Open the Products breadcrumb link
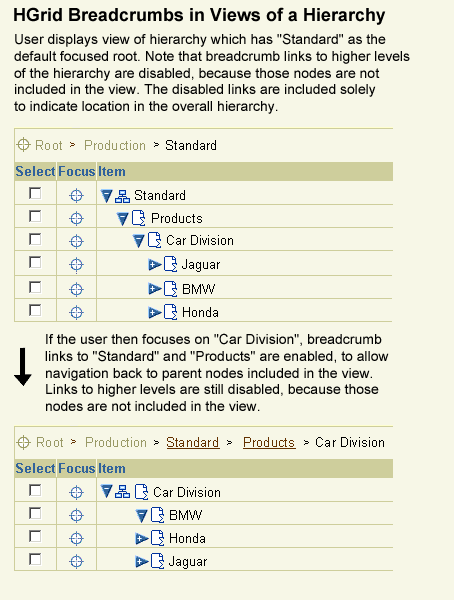The width and height of the screenshot is (454, 600). [269, 442]
